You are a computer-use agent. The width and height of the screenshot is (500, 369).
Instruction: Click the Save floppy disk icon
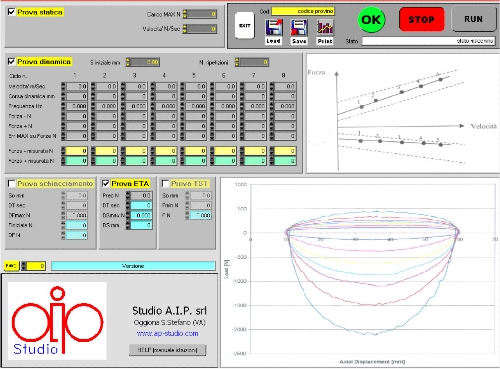pyautogui.click(x=299, y=28)
